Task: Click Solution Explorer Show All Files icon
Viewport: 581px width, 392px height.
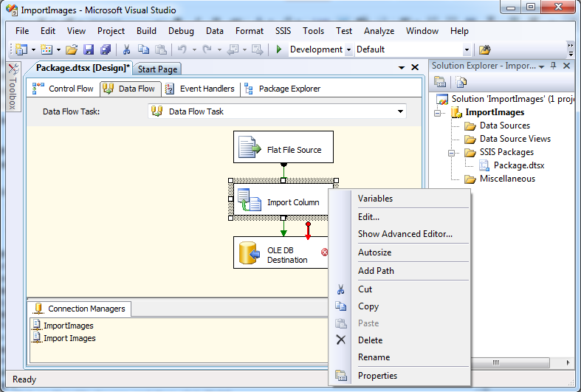Action: point(461,82)
